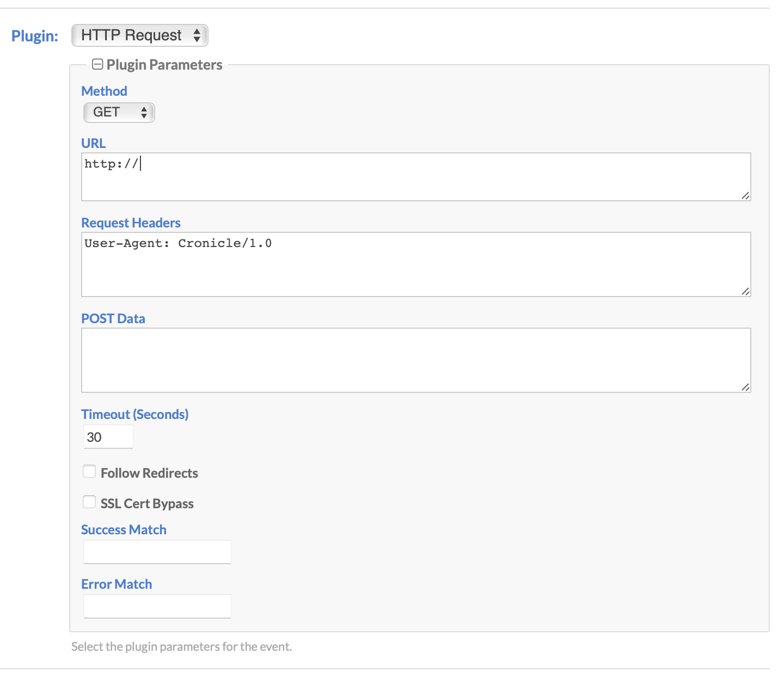Click the Method field label
The image size is (784, 678).
click(104, 91)
